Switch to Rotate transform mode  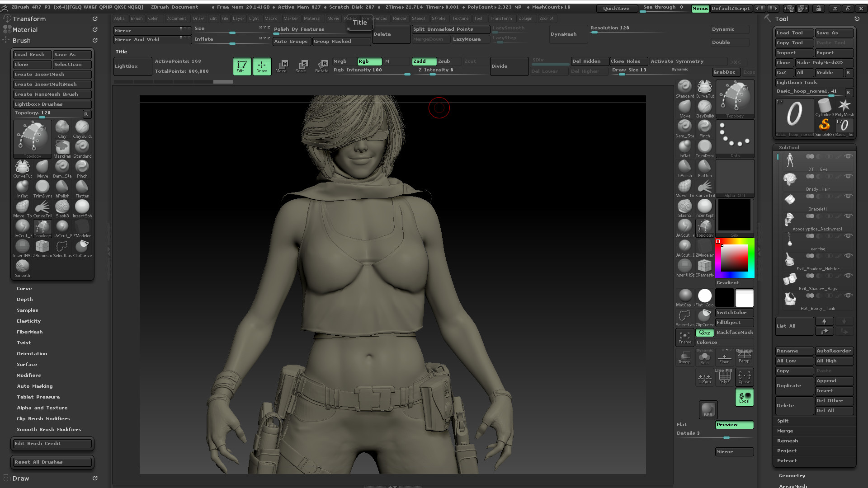coord(321,66)
